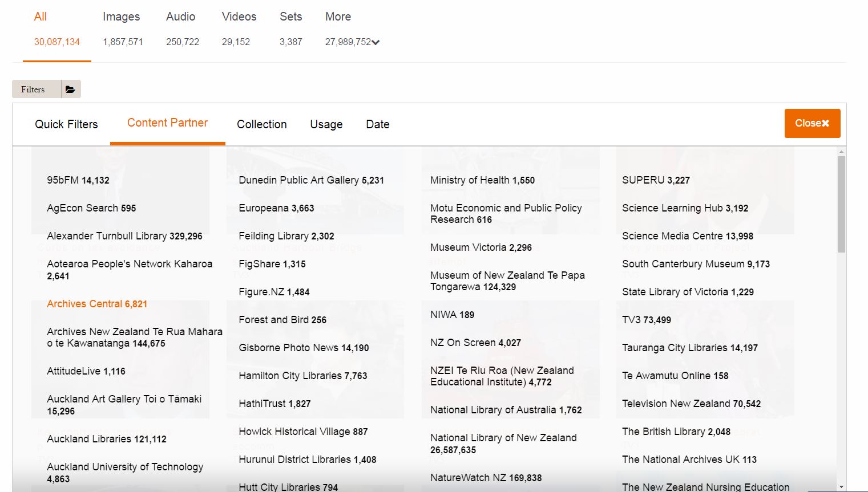Open the Quick Filters tab
This screenshot has width=868, height=492.
(66, 124)
